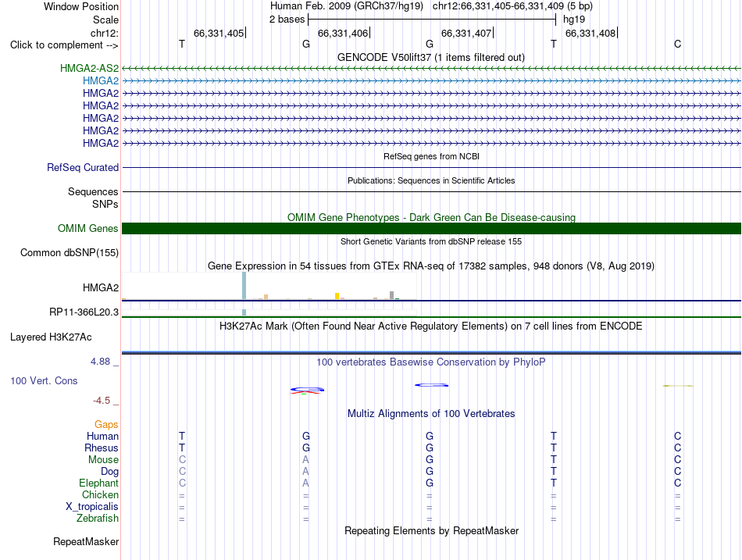Select the dark green OMIM Genes bar
The width and height of the screenshot is (742, 560).
pyautogui.click(x=431, y=228)
